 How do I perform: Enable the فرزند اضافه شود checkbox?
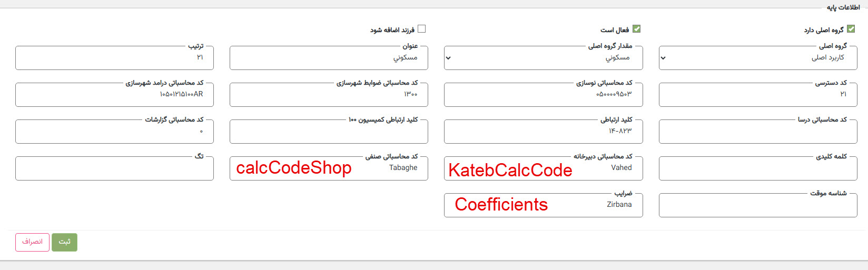[x=421, y=29]
